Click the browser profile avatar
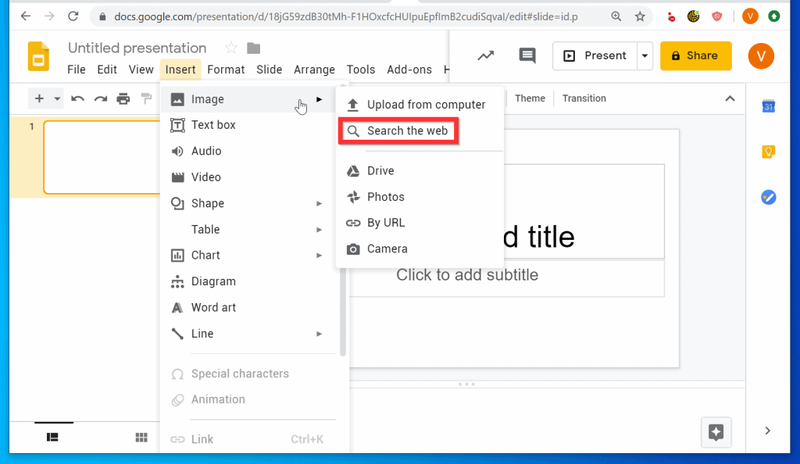This screenshot has height=464, width=800. pyautogui.click(x=750, y=16)
